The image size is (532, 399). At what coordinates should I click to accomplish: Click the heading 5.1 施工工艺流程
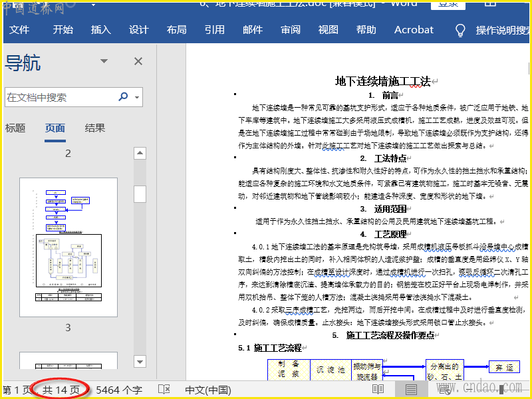pos(270,348)
